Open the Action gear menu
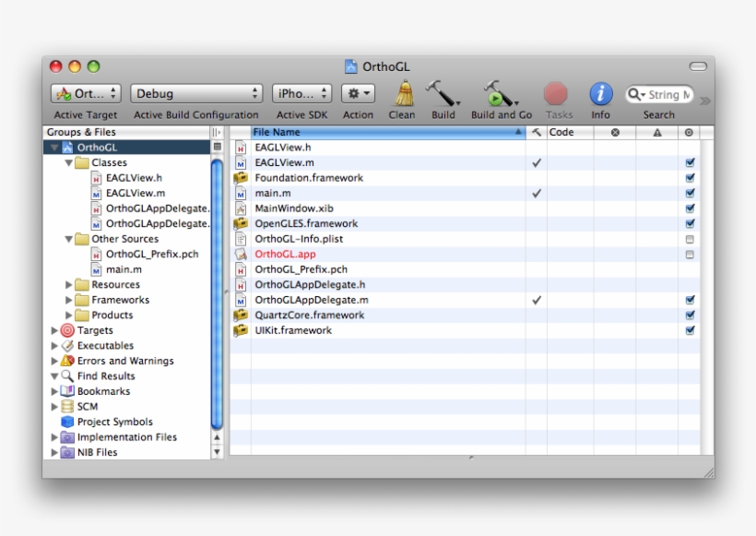The height and width of the screenshot is (536, 756). tap(358, 93)
